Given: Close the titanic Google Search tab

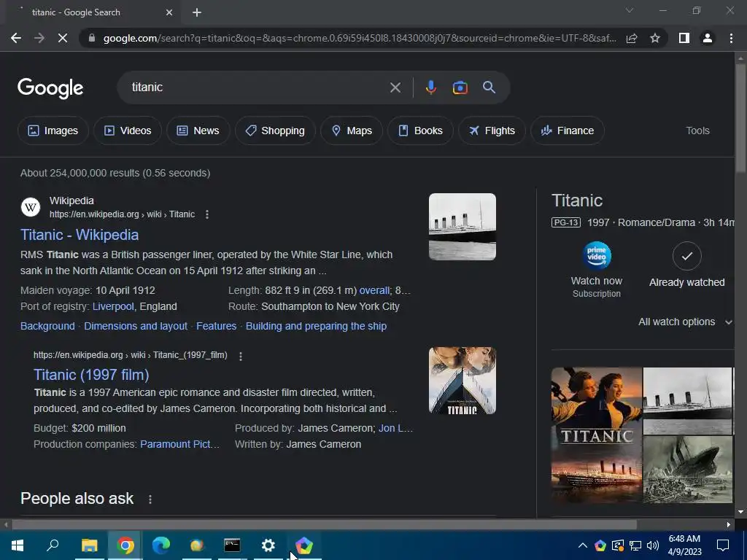Looking at the screenshot, I should pyautogui.click(x=169, y=12).
